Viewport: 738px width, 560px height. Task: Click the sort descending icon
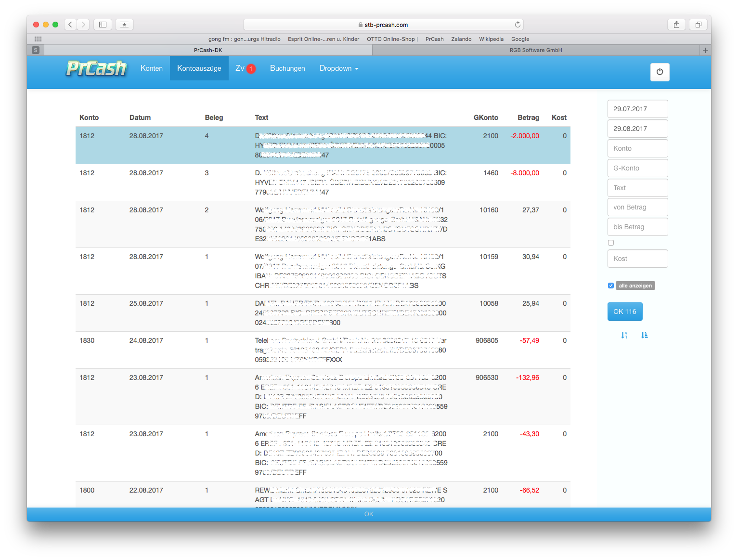click(624, 335)
